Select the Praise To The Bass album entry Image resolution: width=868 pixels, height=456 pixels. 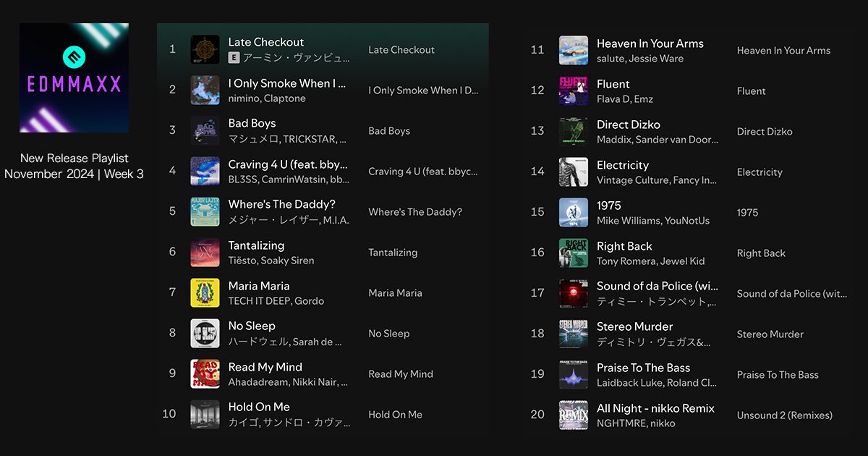[778, 375]
